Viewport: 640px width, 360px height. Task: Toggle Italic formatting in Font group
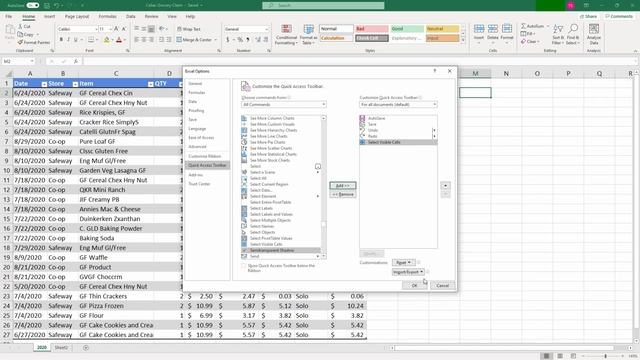pyautogui.click(x=68, y=40)
